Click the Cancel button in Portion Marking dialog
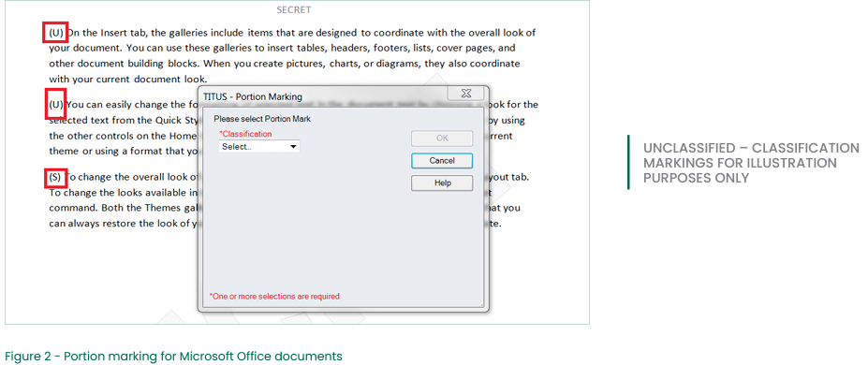The width and height of the screenshot is (868, 365). 442,160
